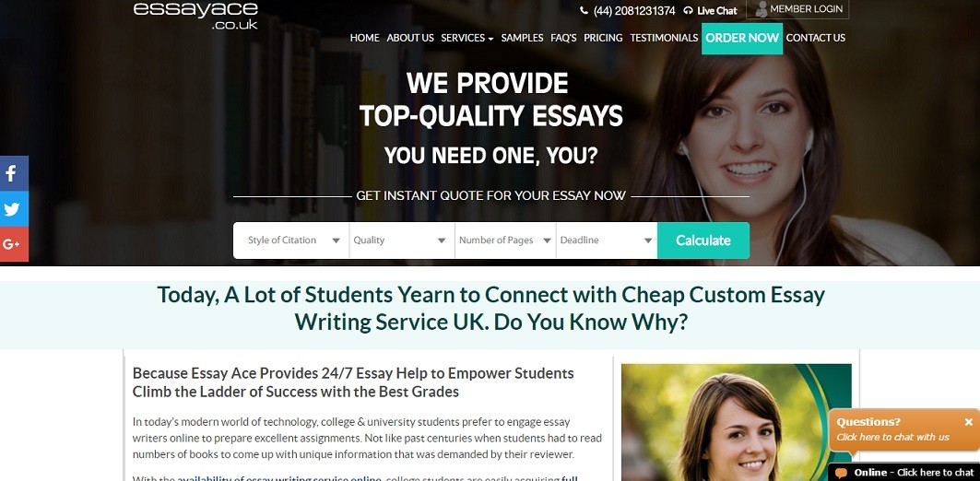Share the page on Facebook
980x481 pixels.
pos(14,173)
